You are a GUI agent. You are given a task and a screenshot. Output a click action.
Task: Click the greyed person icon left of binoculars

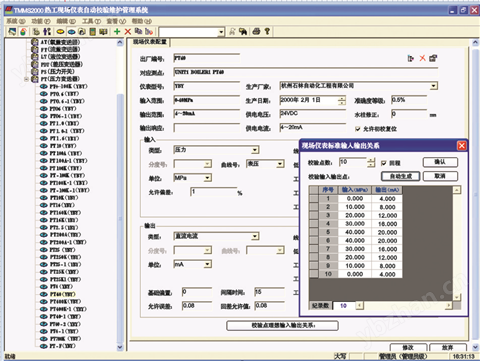[232, 32]
